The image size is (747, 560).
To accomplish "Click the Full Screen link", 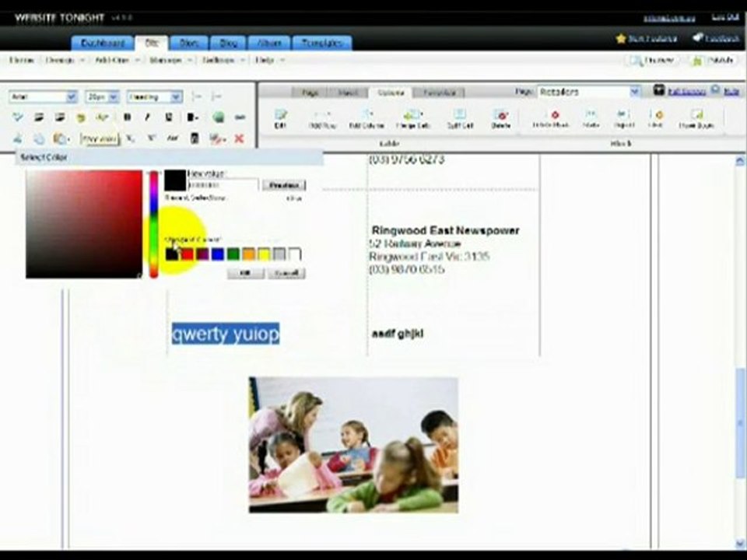I will click(x=686, y=92).
